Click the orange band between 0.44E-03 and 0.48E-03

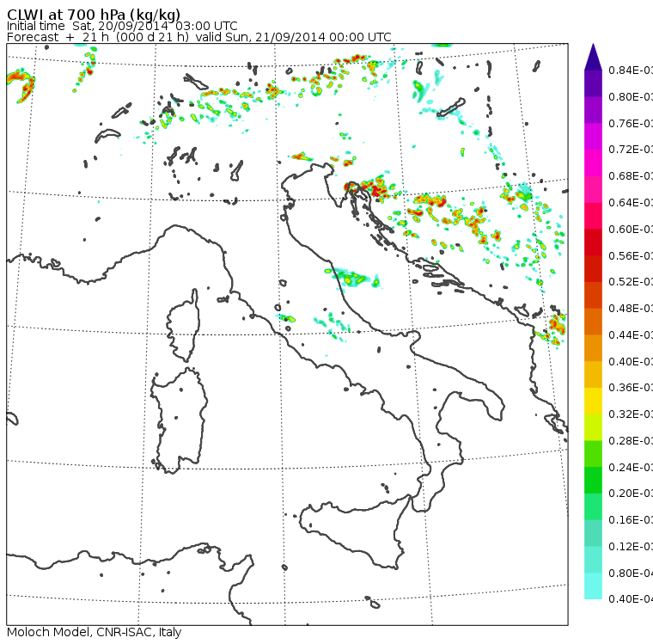(x=593, y=322)
